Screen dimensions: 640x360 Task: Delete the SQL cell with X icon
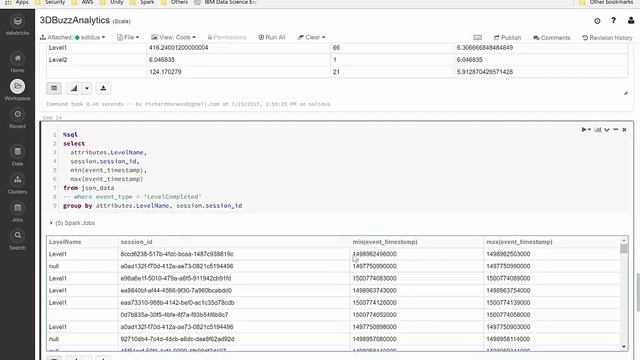pyautogui.click(x=624, y=129)
